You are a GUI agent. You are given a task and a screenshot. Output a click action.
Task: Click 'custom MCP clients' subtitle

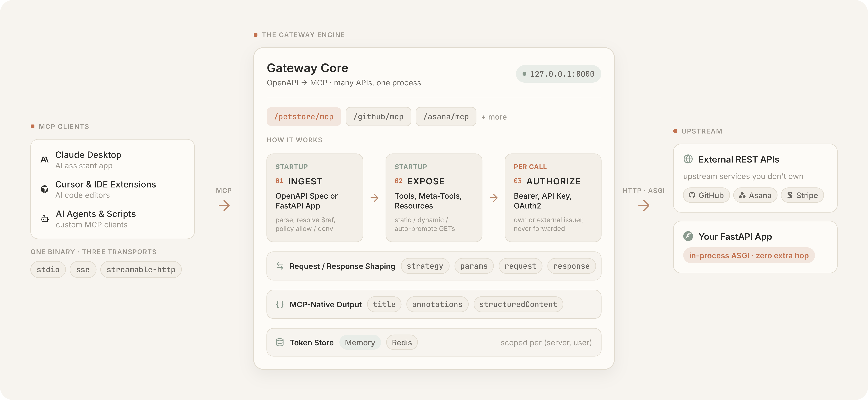coord(91,225)
